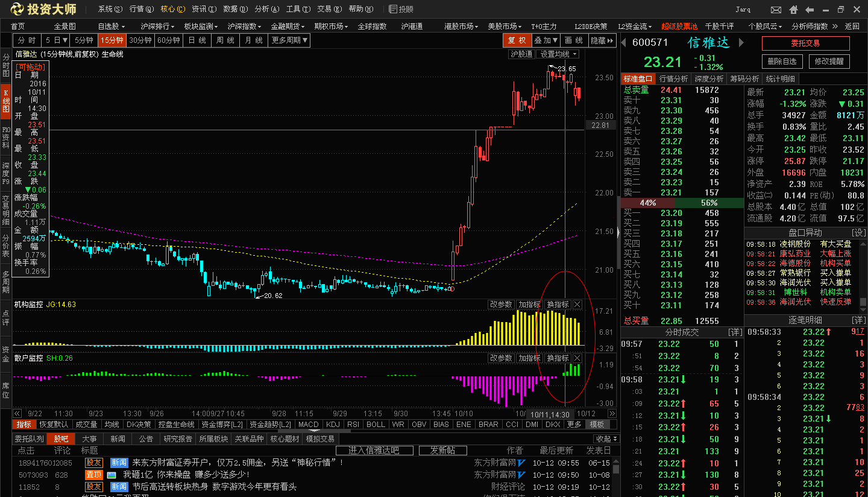Click the image icon beside 我砸1亿 post
This screenshot has height=497, width=868.
click(x=112, y=475)
